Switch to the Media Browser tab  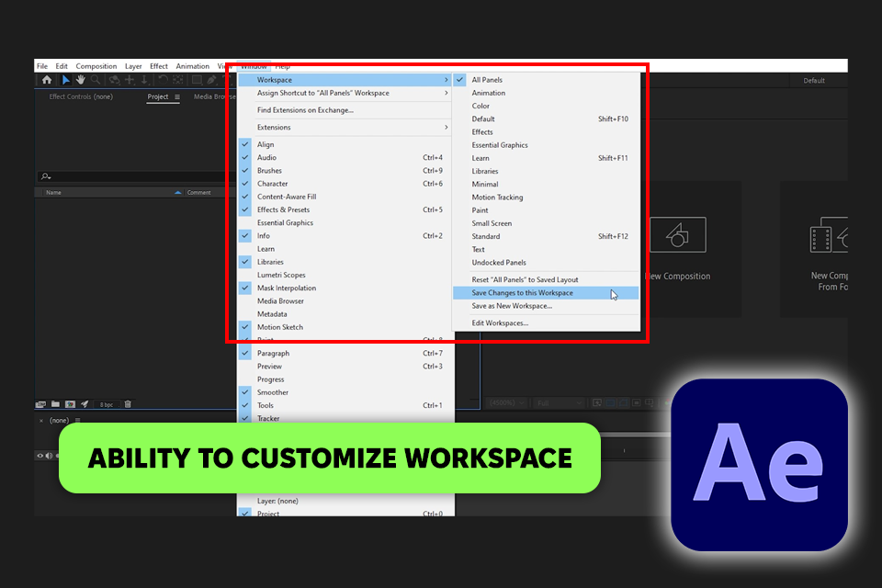214,96
